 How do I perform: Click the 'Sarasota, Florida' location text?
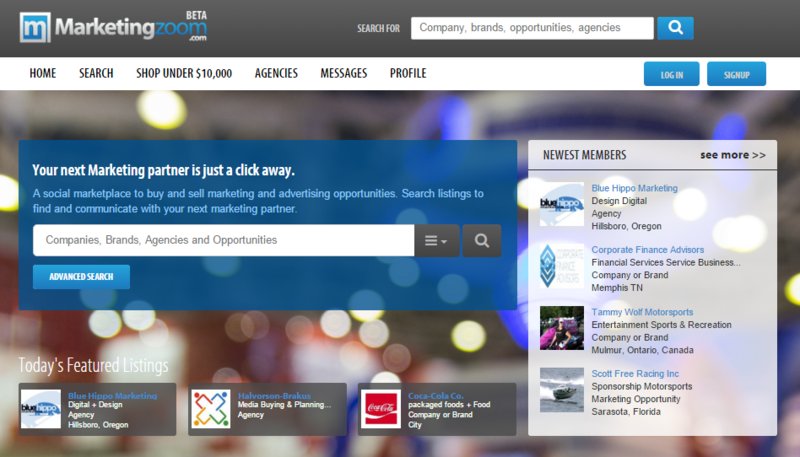626,412
